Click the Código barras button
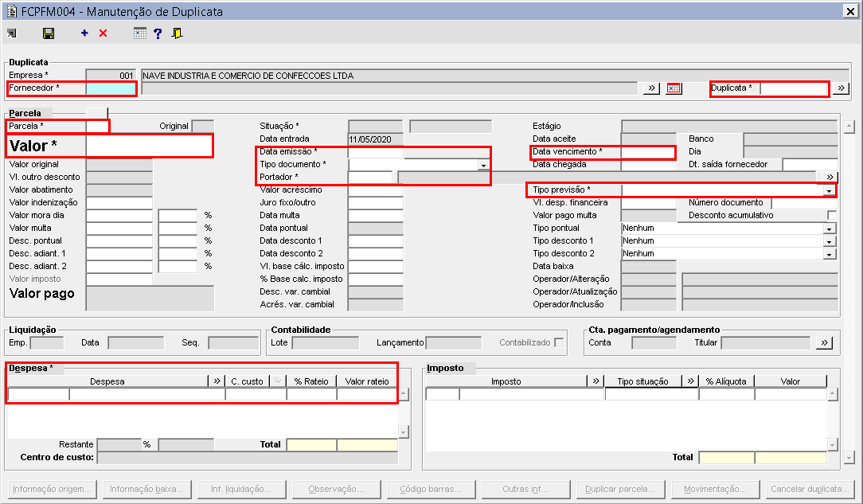This screenshot has height=504, width=863. click(x=431, y=489)
